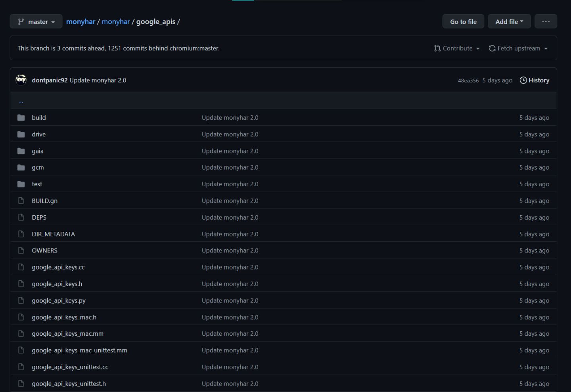Viewport: 571px width, 392px height.
Task: Open the build folder
Action: (x=39, y=118)
